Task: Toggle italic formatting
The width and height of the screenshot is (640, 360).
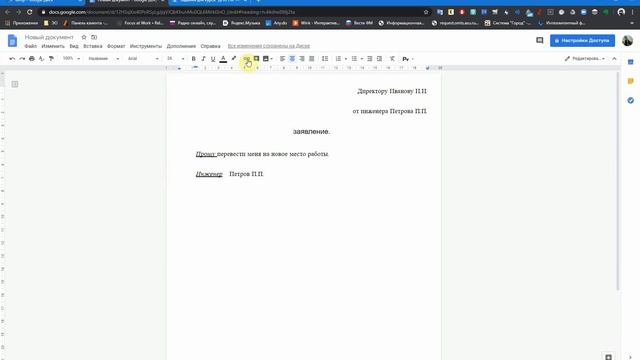Action: (203, 59)
